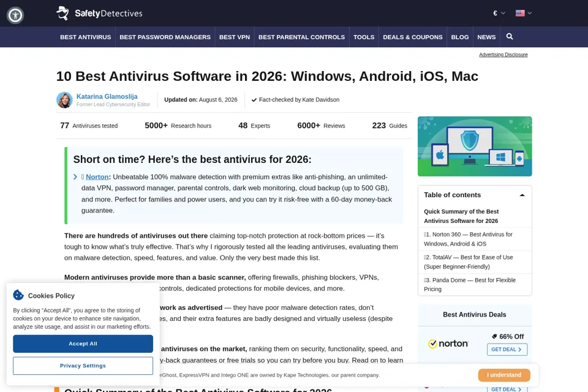
Task: Click the 'Best Antivirus Deals' heading
Action: coord(474,315)
